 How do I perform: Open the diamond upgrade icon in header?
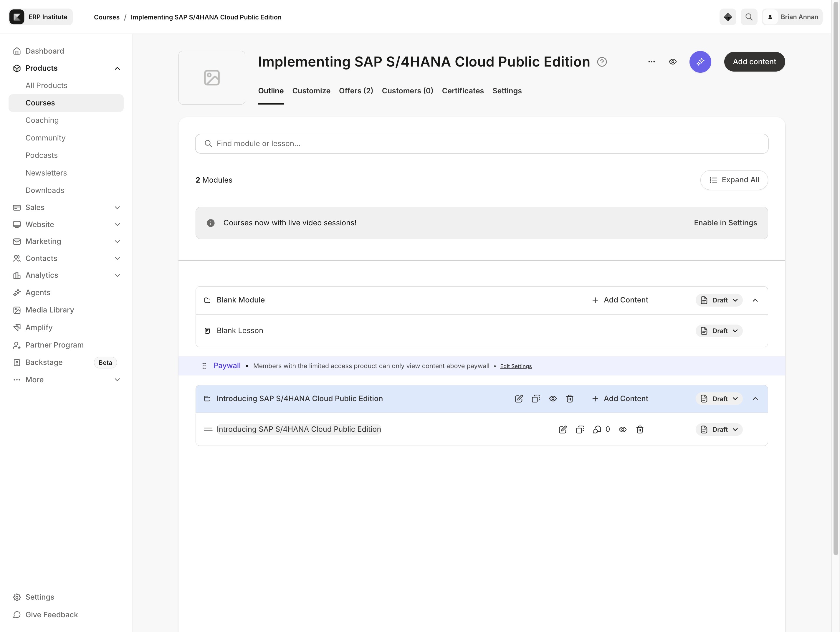pyautogui.click(x=727, y=17)
